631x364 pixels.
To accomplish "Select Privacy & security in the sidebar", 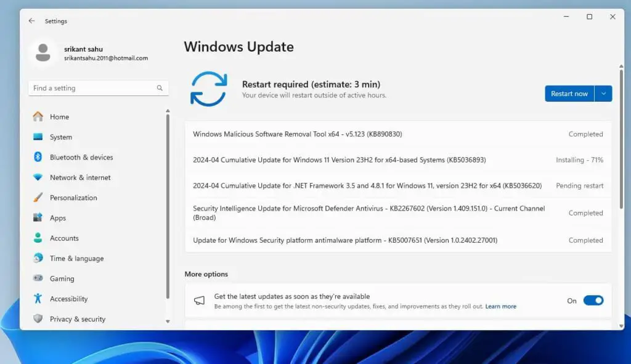I will (x=39, y=319).
